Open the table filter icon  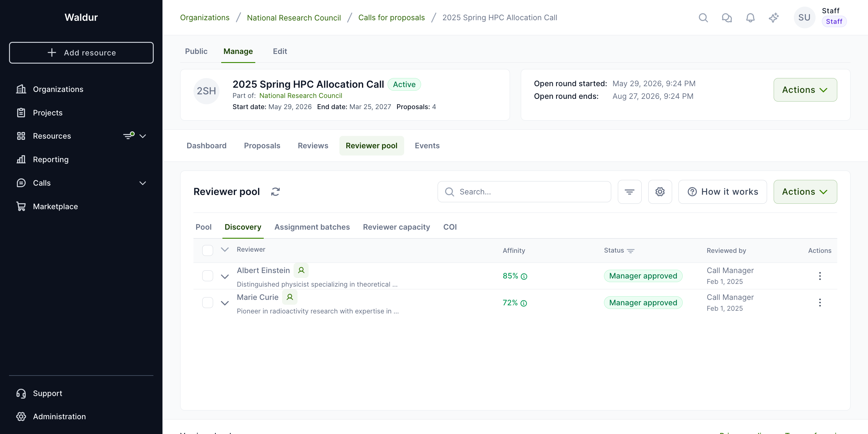tap(629, 192)
